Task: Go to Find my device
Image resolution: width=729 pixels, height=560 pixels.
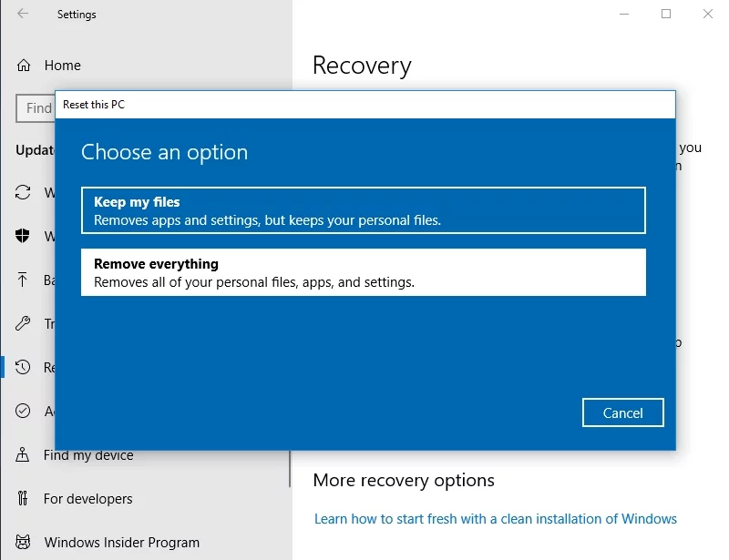Action: (x=87, y=455)
